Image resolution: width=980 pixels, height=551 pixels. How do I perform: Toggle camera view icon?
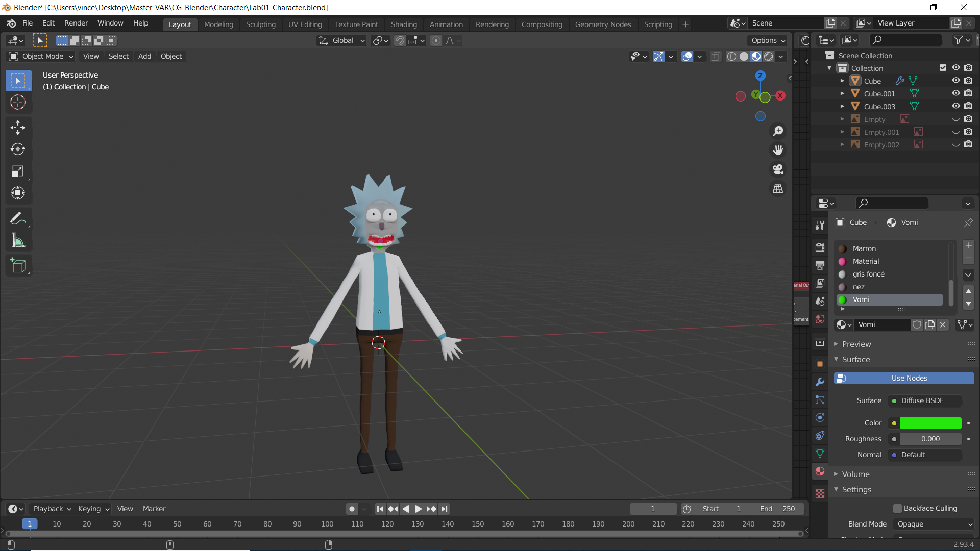pyautogui.click(x=778, y=169)
